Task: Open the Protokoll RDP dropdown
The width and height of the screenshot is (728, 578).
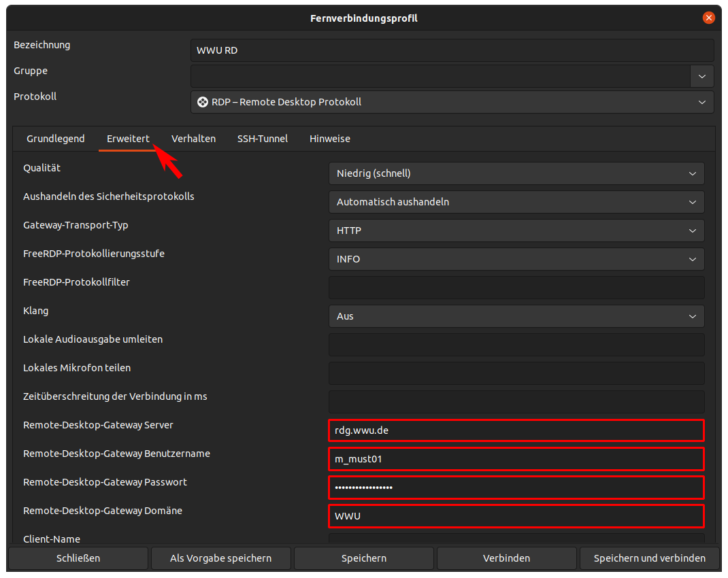Action: pyautogui.click(x=452, y=102)
